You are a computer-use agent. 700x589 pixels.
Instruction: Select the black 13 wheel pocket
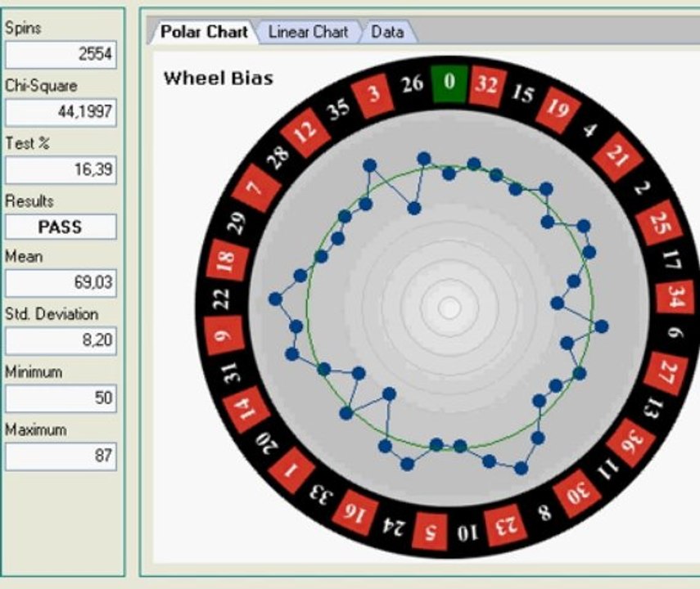653,408
